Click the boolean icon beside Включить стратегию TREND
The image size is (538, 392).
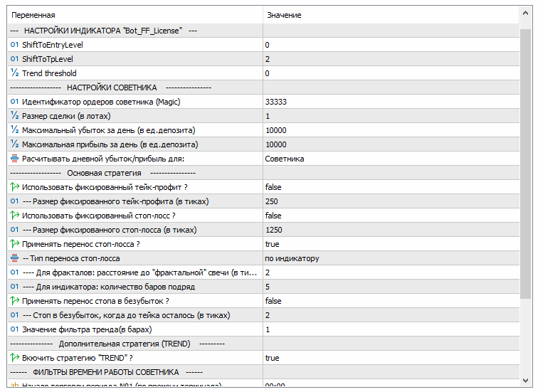(14, 358)
